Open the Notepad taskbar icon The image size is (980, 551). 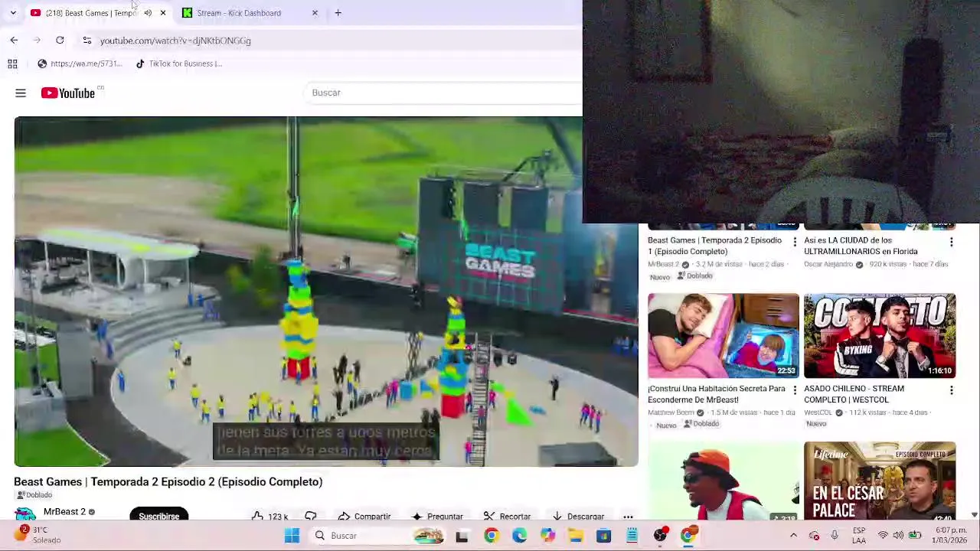point(632,536)
